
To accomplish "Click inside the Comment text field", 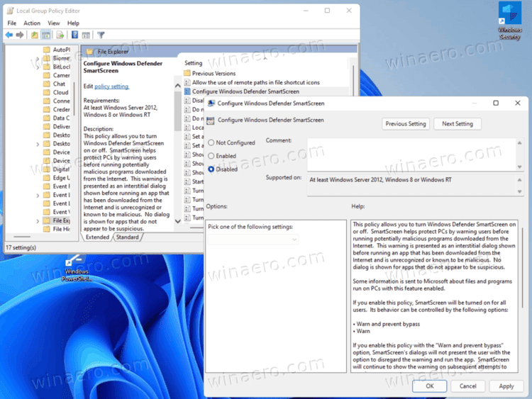I will [411, 154].
